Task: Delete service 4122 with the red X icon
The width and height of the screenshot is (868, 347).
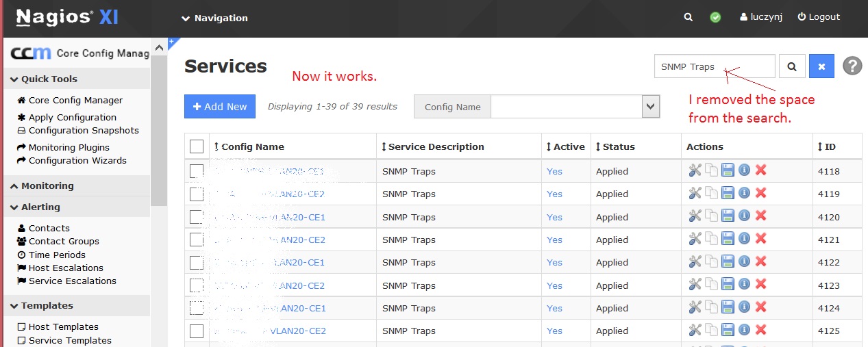Action: click(x=760, y=261)
